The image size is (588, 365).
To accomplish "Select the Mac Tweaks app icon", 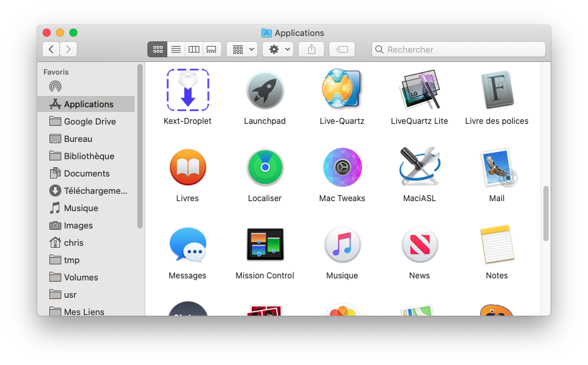I will (342, 167).
